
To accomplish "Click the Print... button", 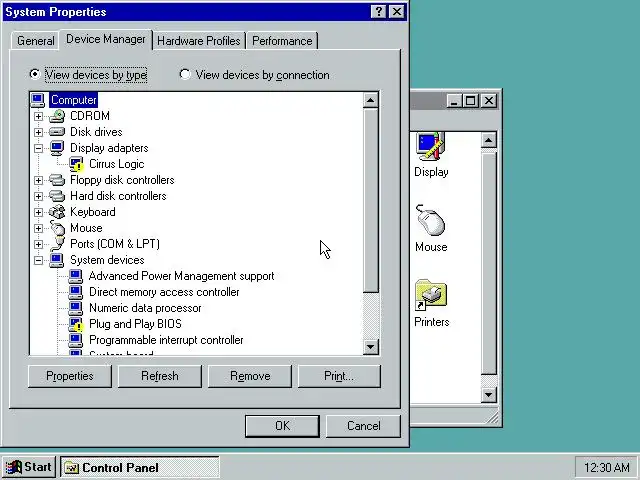I will tap(339, 376).
